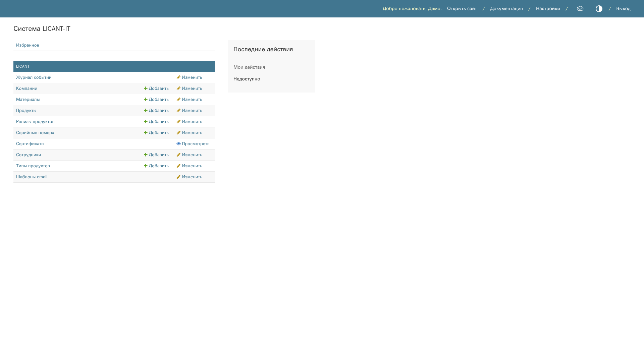Open the Серийные номера list
Screen dimensions: 644x362
coord(35,133)
